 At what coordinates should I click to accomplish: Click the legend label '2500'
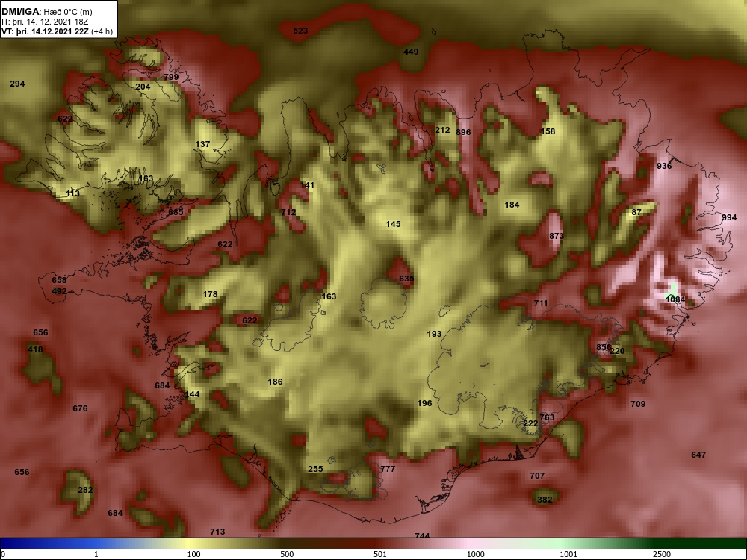pos(662,554)
